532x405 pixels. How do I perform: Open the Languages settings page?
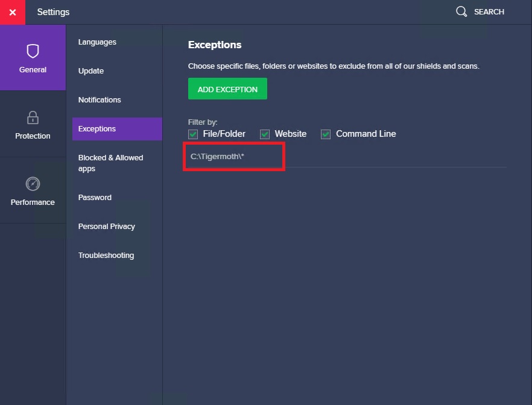[x=97, y=42]
